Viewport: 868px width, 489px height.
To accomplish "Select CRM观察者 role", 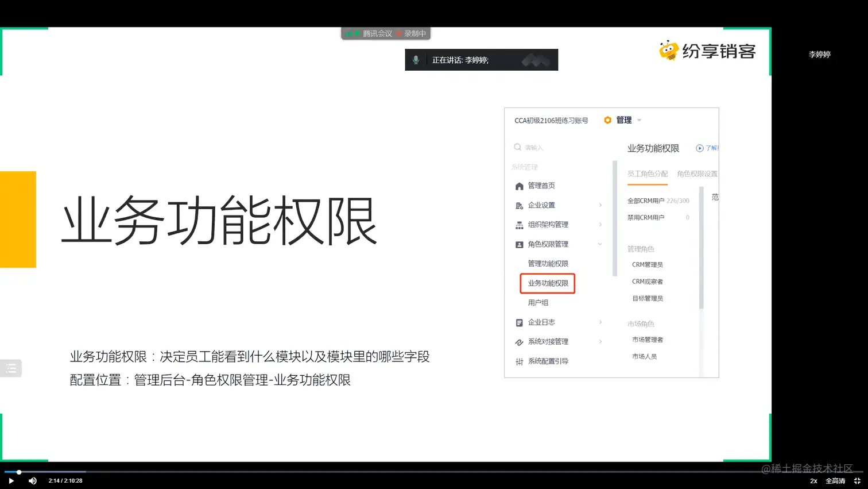I will point(648,282).
